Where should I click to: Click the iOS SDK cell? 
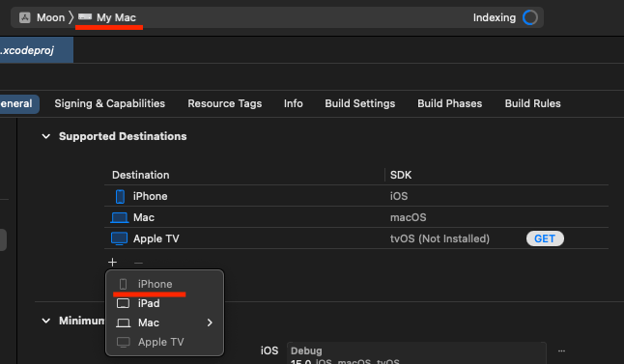pyautogui.click(x=399, y=196)
